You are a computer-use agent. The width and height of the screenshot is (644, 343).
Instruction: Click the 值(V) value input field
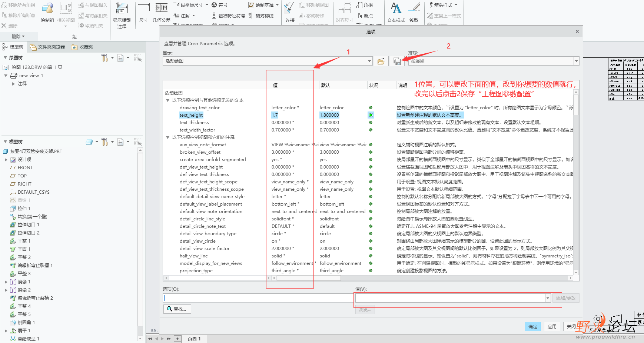[450, 298]
